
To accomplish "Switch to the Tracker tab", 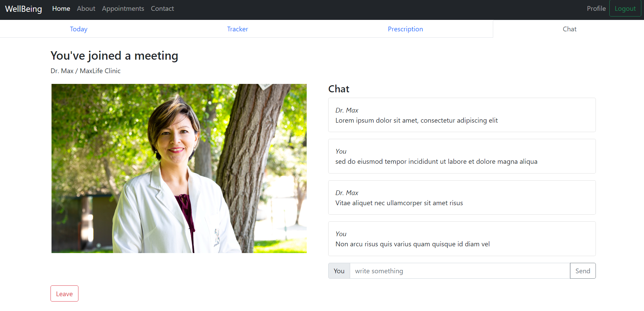I will point(238,29).
